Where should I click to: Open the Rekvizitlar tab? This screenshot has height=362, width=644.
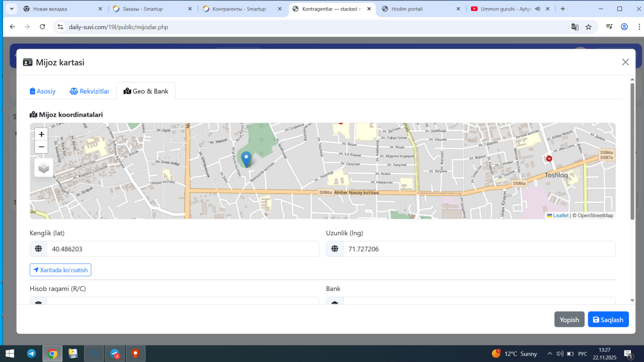pos(90,91)
